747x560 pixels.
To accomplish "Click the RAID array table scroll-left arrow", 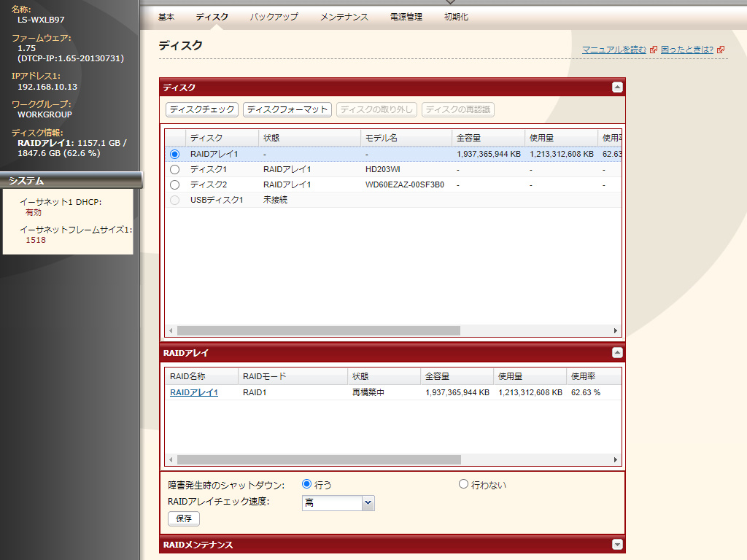I will (170, 460).
